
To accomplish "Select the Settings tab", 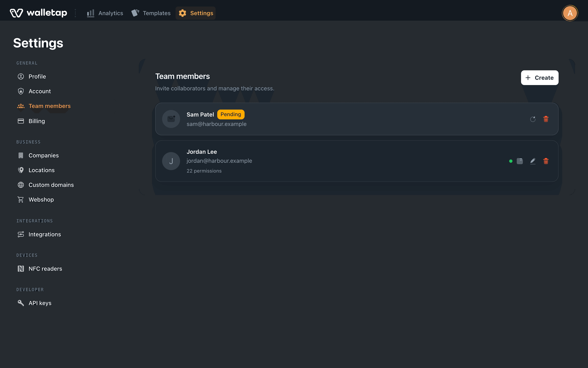I will coord(196,13).
